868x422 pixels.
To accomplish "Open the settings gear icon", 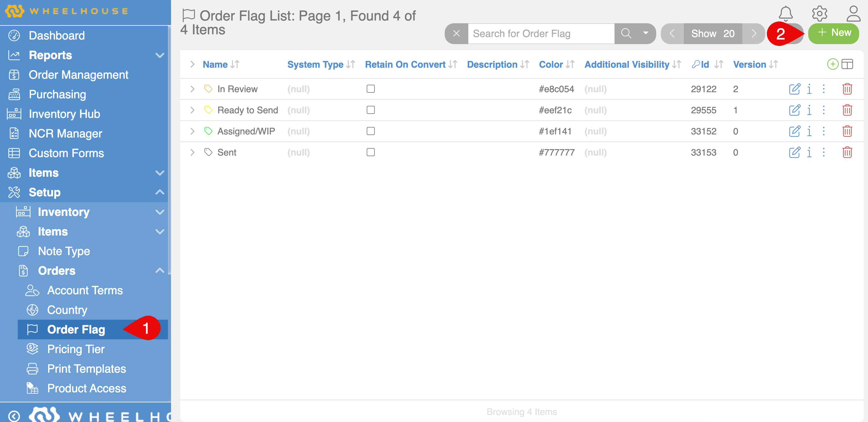I will pyautogui.click(x=819, y=13).
